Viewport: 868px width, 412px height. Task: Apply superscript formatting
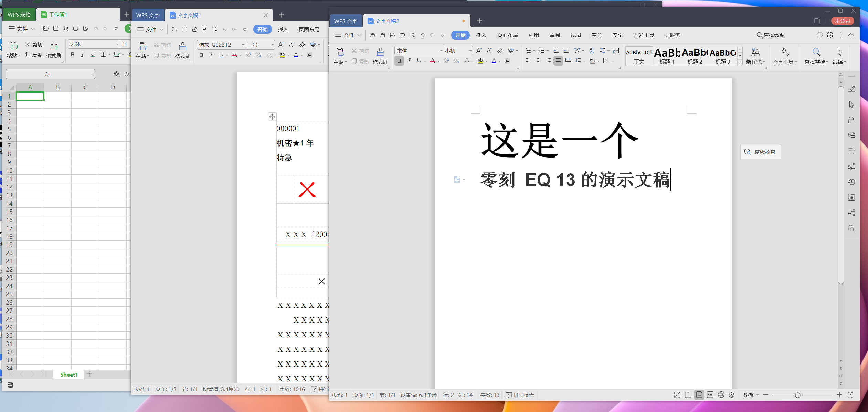446,61
